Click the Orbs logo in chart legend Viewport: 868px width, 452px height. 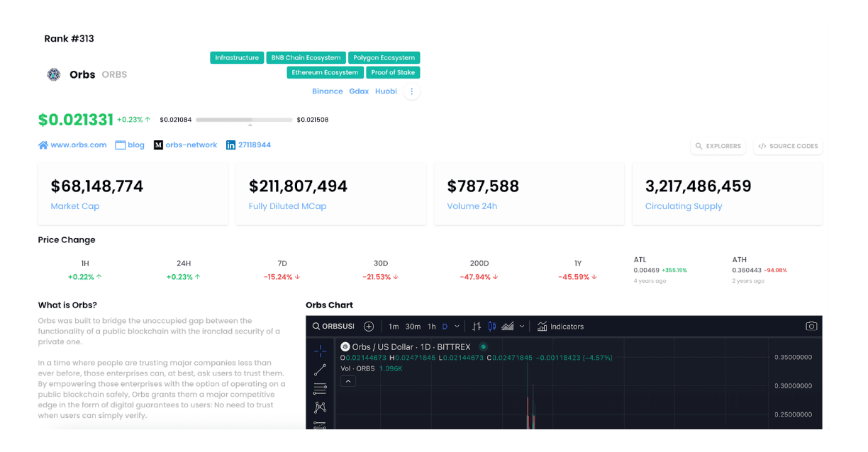(345, 347)
